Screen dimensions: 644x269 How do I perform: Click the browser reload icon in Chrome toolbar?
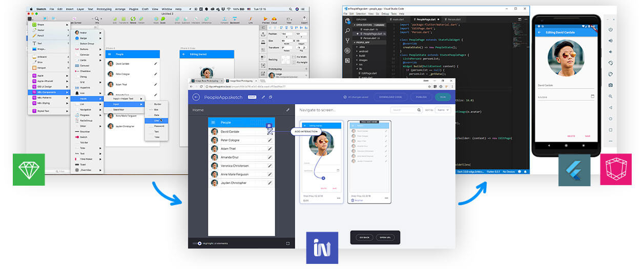(201, 86)
